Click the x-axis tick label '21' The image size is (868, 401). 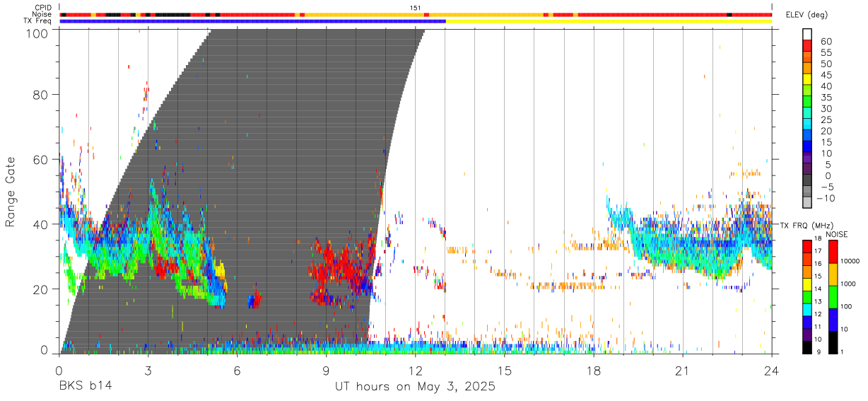click(683, 371)
